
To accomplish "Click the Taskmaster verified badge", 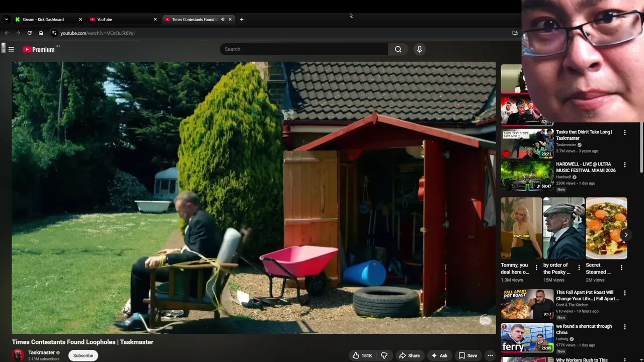I will [x=58, y=353].
